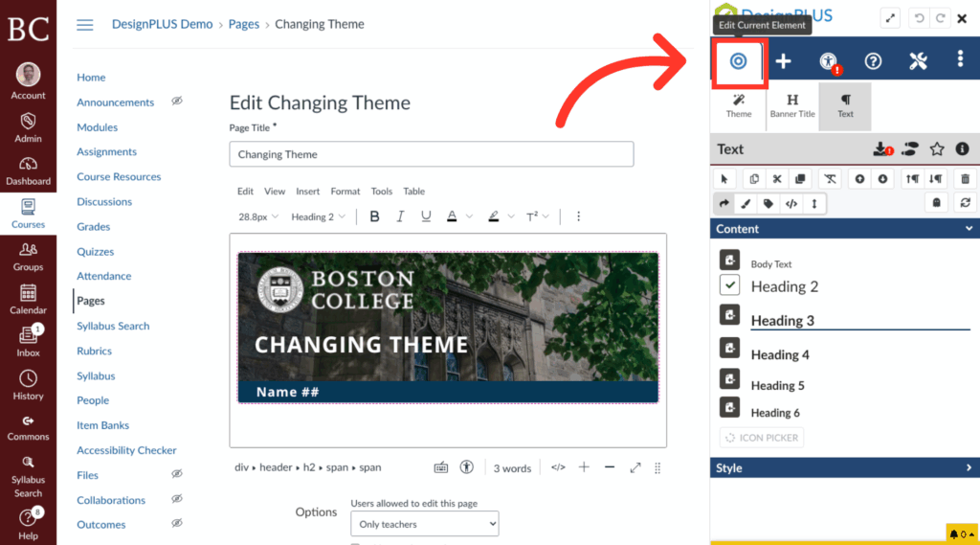Apply the highlight color marker swatch
Image resolution: width=980 pixels, height=545 pixels.
(494, 216)
